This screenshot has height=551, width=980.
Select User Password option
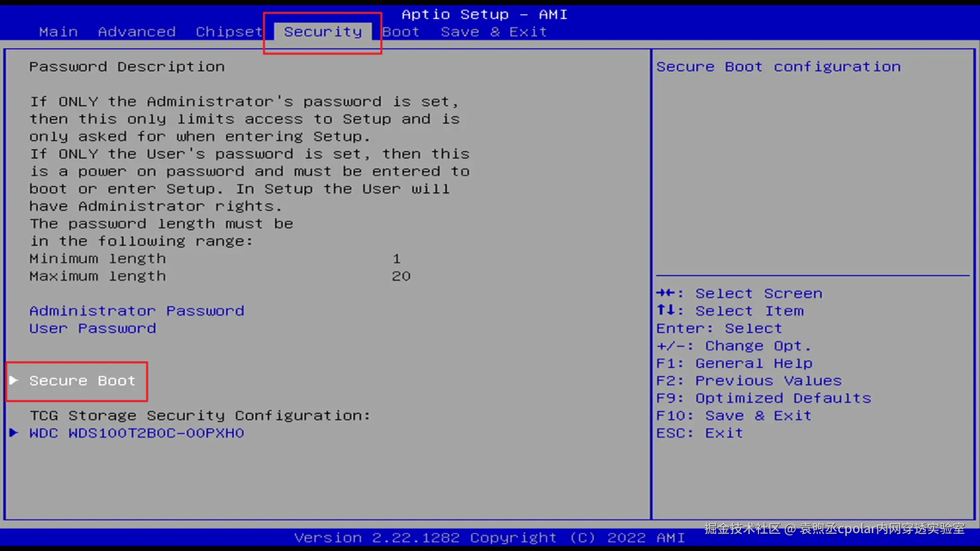tap(92, 328)
